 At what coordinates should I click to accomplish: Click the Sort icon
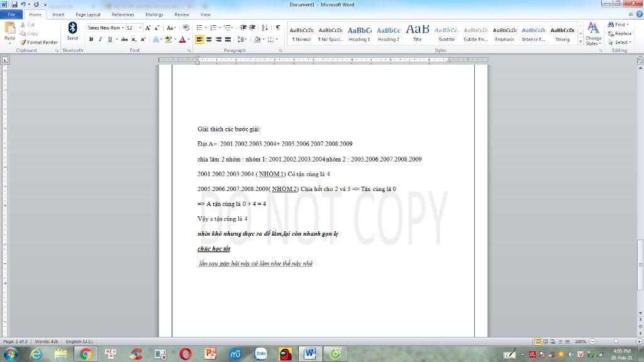[265, 28]
